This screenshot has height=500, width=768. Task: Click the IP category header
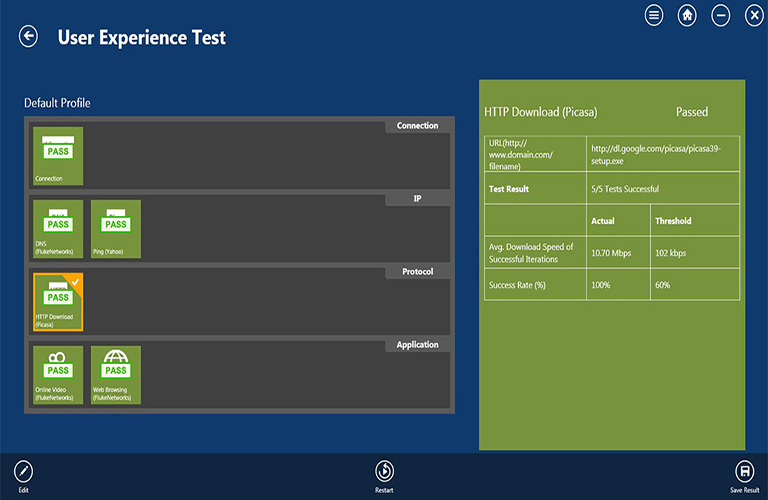tap(417, 199)
